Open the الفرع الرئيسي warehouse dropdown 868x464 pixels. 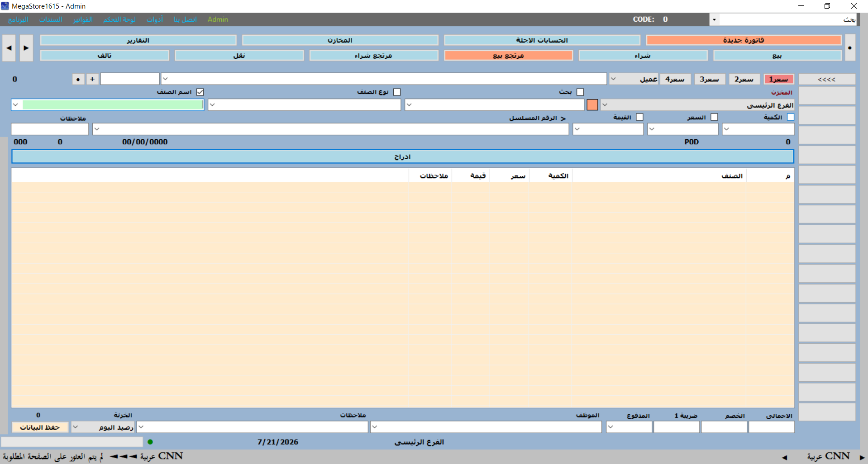[x=605, y=105]
